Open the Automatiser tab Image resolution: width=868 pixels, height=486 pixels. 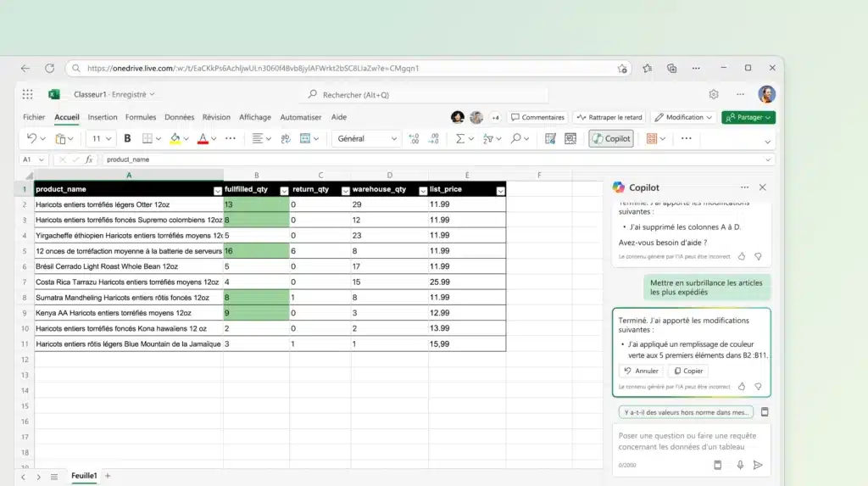click(301, 117)
